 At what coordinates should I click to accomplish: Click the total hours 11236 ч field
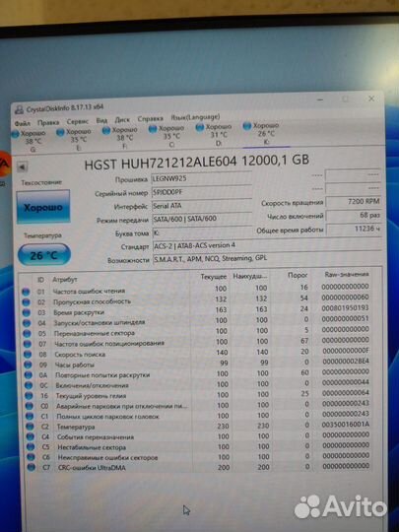click(354, 229)
